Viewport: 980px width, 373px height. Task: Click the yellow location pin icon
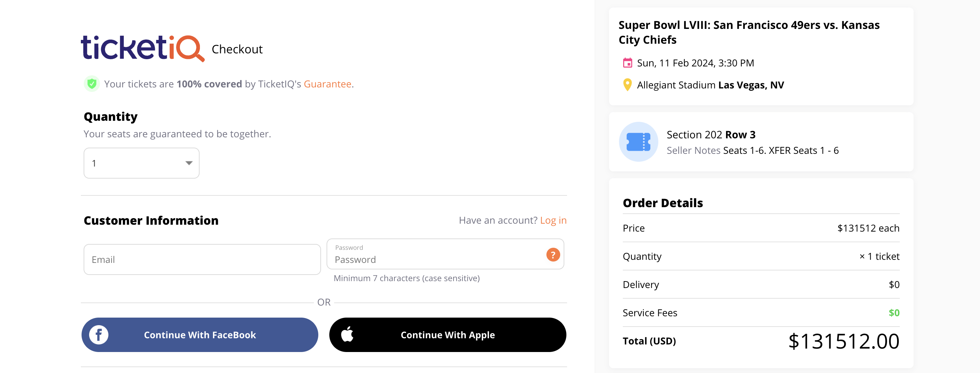[627, 85]
